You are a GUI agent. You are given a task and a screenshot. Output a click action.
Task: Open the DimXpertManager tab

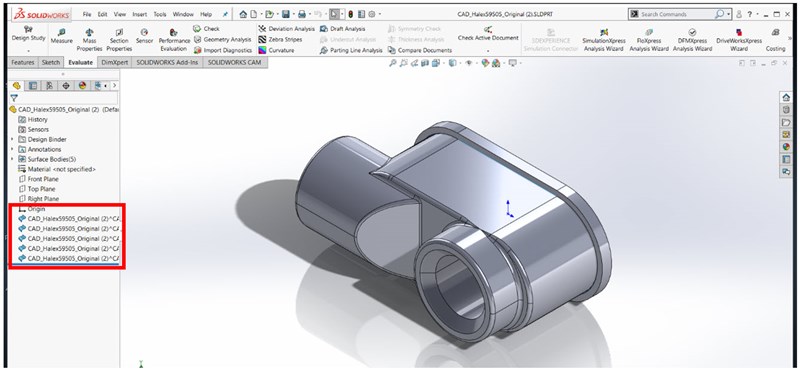pyautogui.click(x=66, y=86)
